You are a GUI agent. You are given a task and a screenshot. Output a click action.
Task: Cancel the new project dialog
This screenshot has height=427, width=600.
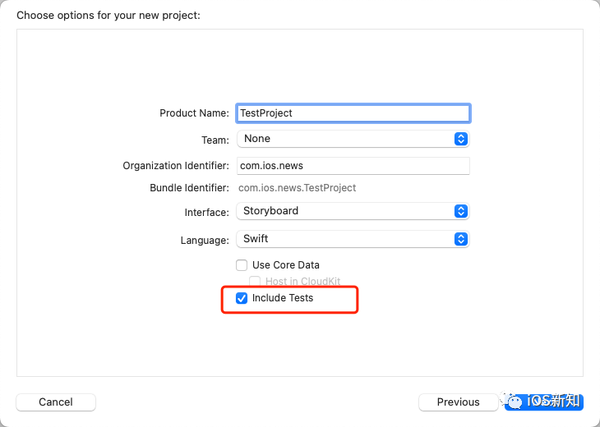coord(56,402)
